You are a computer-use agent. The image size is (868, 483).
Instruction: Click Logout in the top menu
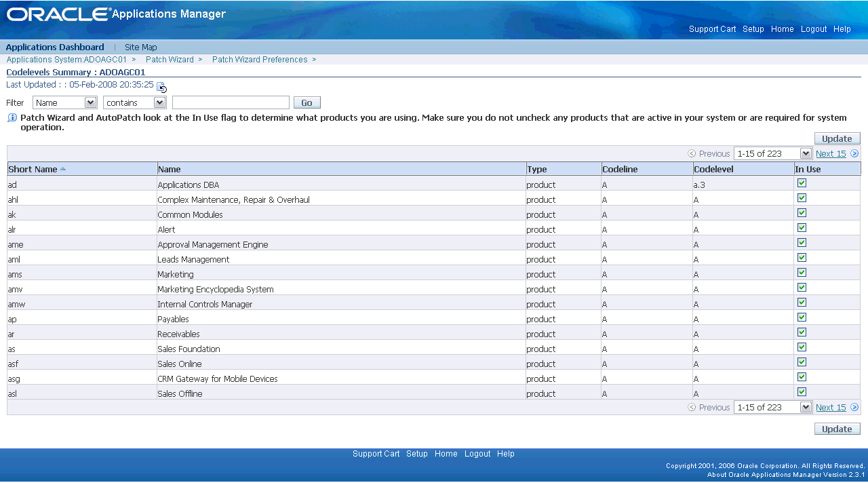(814, 29)
